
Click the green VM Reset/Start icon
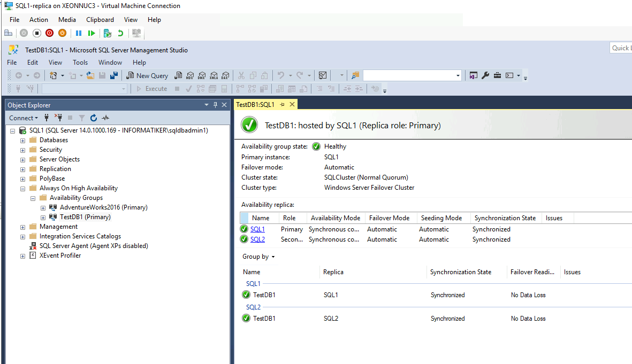92,33
